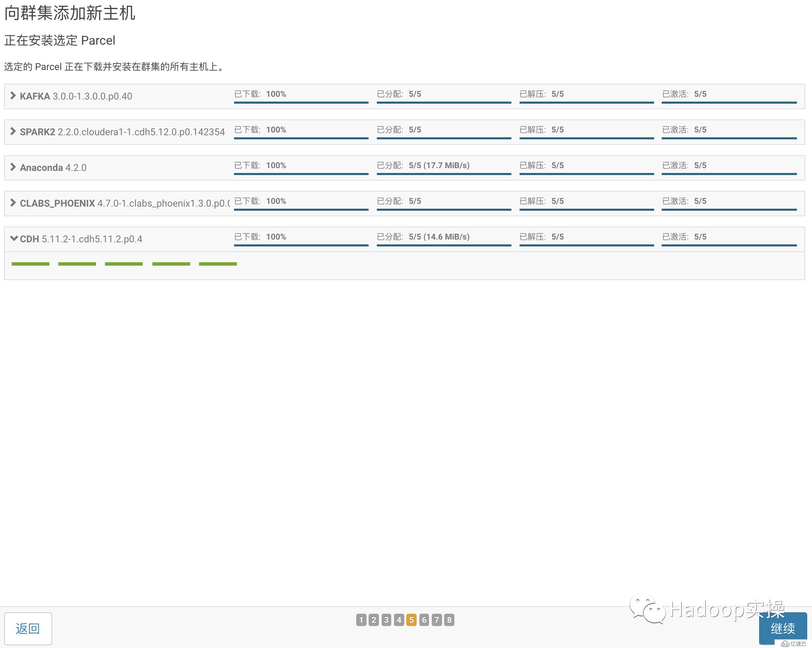Click KAFKA 3.0.0-1.3.0.0.p0.40 parcel name
This screenshot has height=648, width=812.
(x=76, y=96)
